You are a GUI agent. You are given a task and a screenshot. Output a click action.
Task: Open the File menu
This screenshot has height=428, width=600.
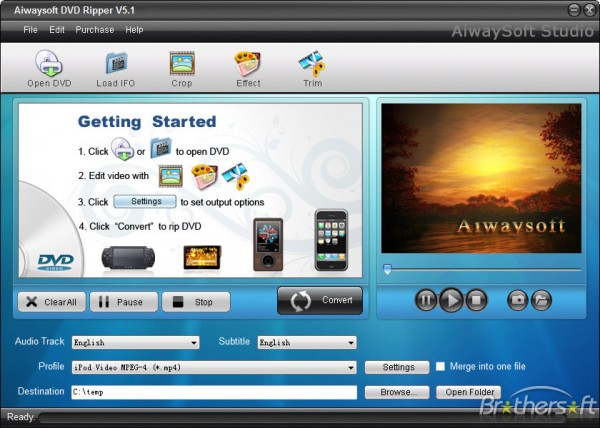[x=30, y=30]
